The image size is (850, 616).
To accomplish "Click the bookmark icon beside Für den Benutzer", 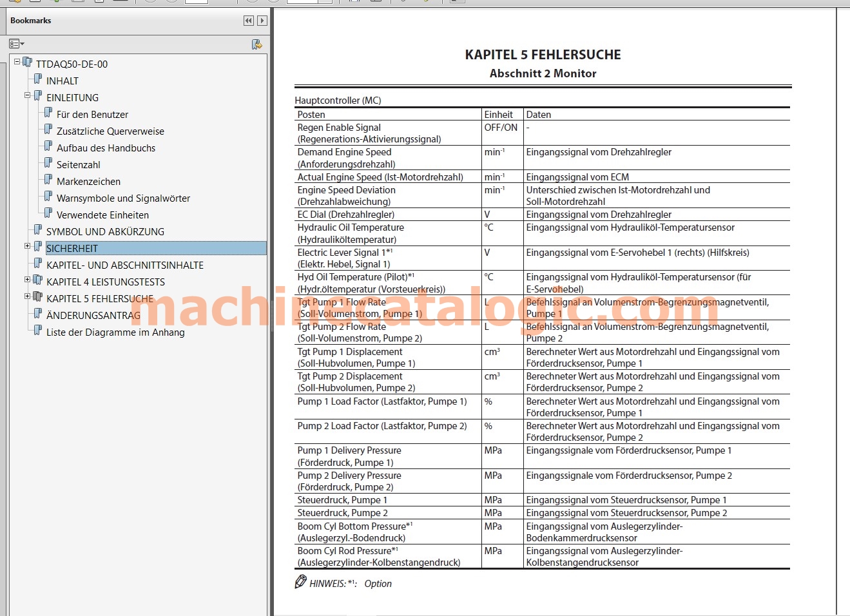I will pos(48,113).
